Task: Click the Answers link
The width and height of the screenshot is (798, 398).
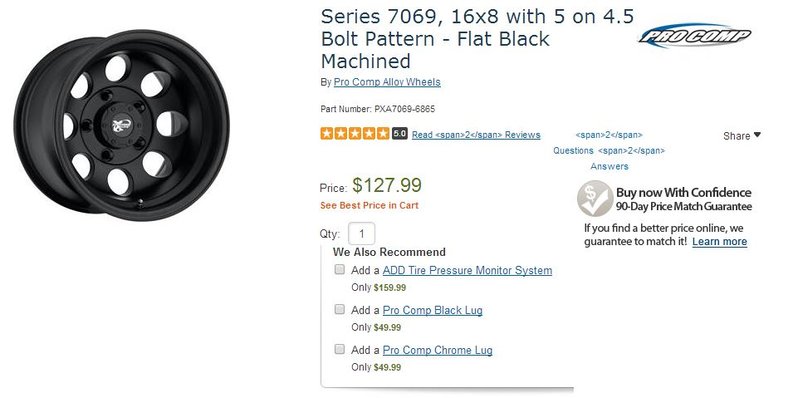Action: point(609,166)
